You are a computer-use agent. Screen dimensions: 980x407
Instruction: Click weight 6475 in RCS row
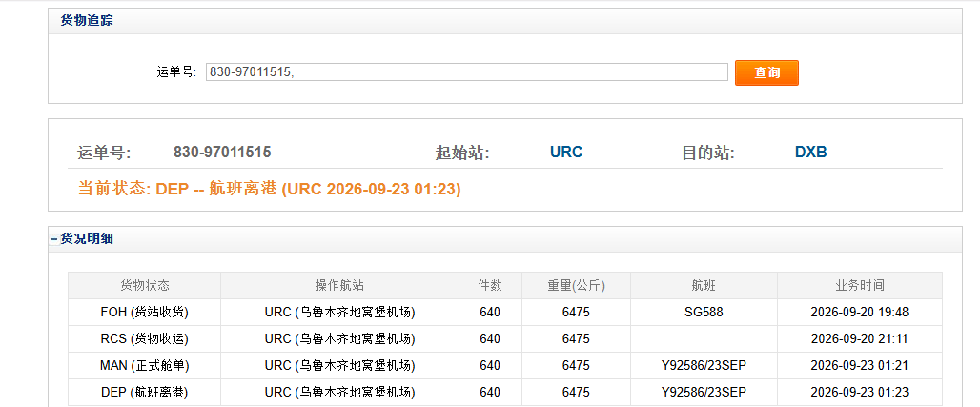[576, 339]
